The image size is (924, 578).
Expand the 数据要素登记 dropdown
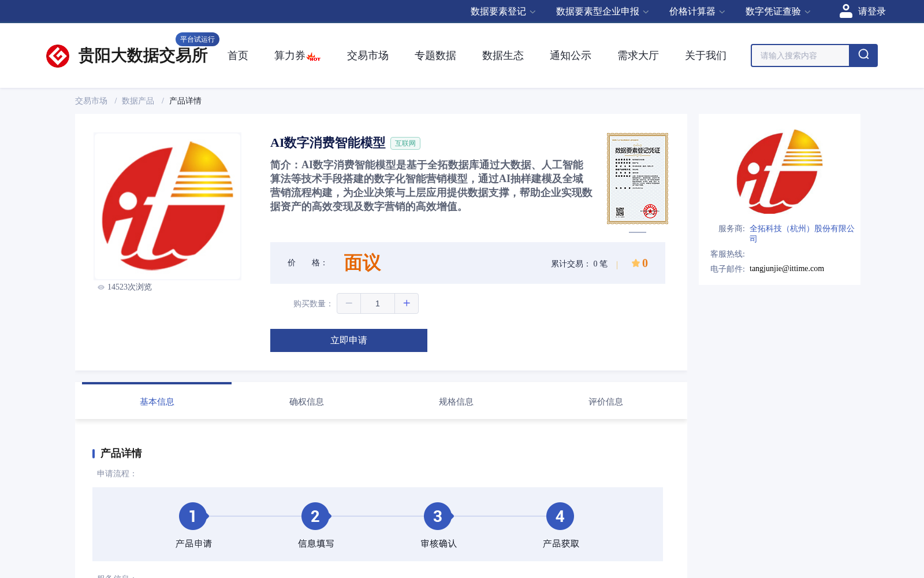(x=503, y=12)
